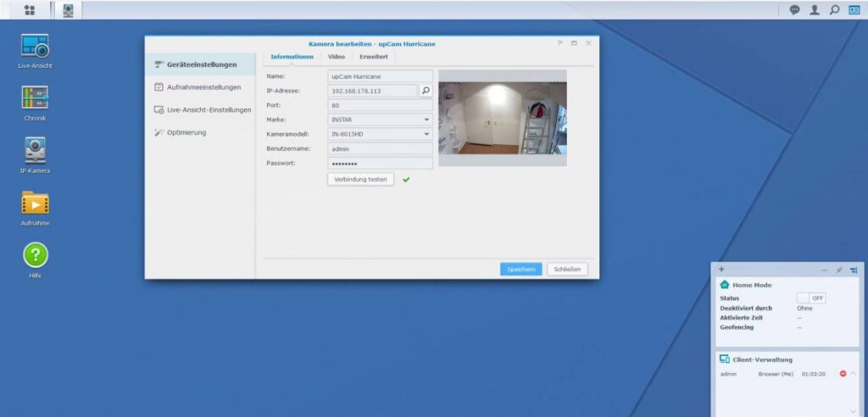Open the IP-Kamera desktop icon

point(35,151)
